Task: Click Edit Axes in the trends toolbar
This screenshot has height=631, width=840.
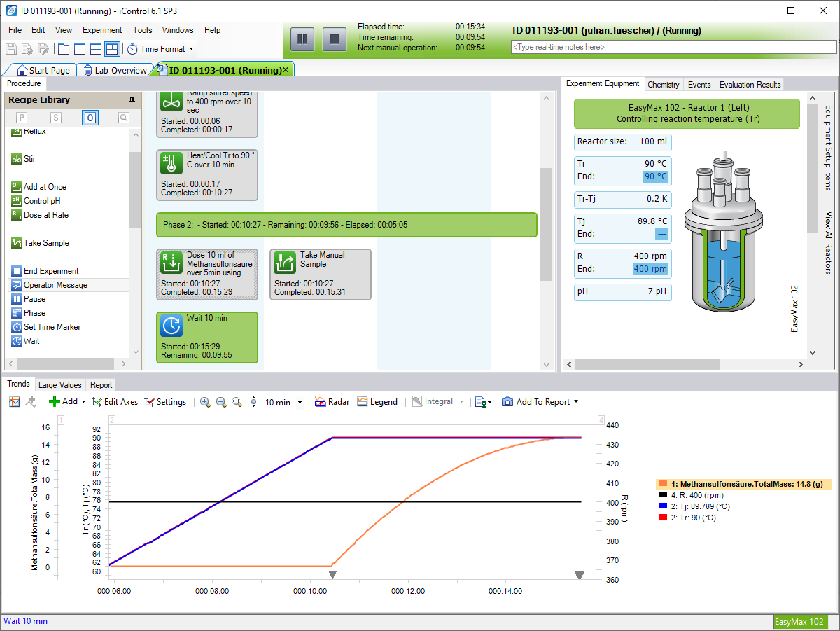Action: point(115,402)
